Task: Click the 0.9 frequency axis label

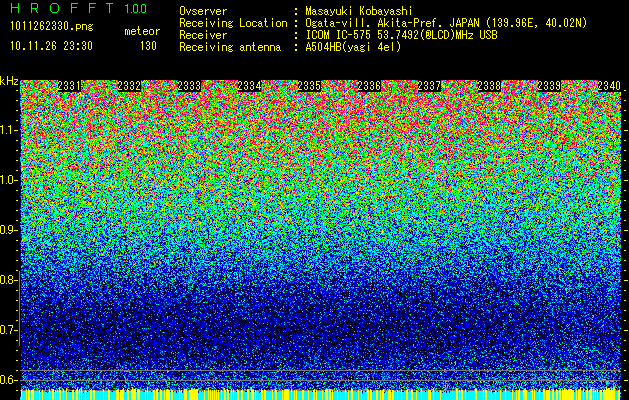Action: [x=8, y=230]
